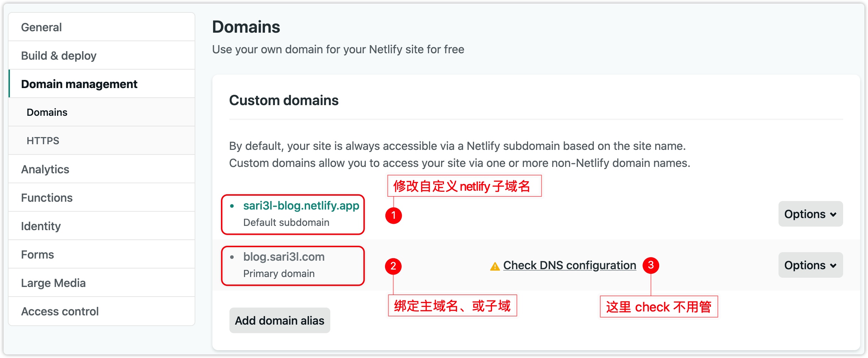Click the Add domain alias button
The width and height of the screenshot is (868, 358).
pos(280,320)
